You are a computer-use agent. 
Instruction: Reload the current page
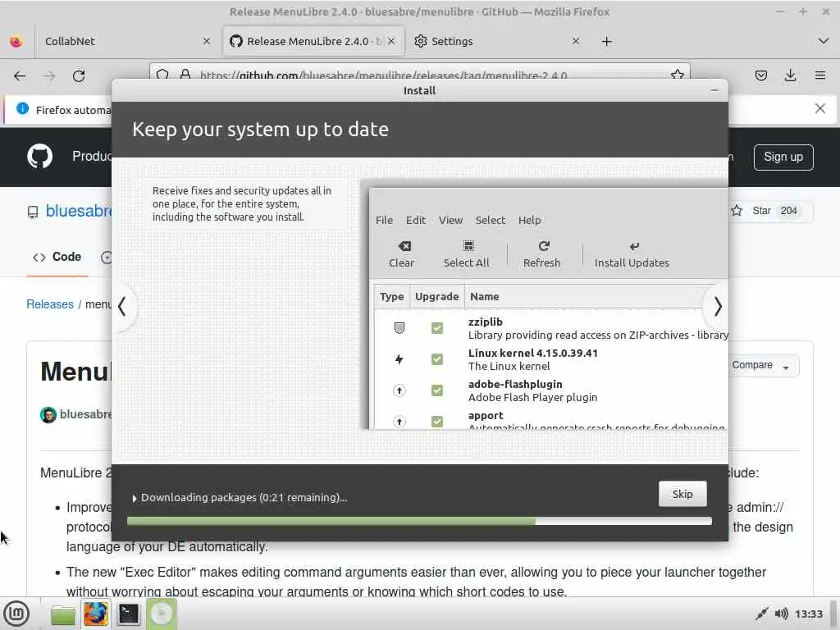pos(79,76)
